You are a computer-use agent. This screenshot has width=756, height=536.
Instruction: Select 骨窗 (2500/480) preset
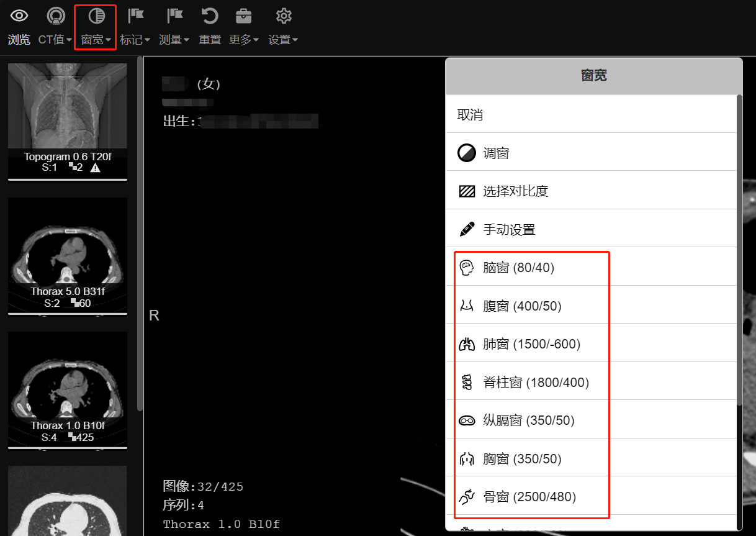click(x=591, y=497)
